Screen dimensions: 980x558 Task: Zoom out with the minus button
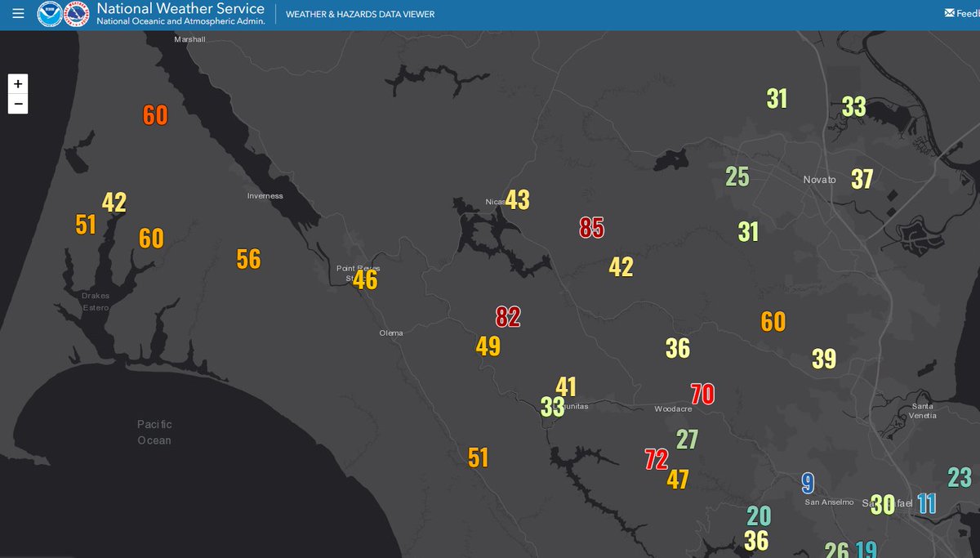[18, 104]
